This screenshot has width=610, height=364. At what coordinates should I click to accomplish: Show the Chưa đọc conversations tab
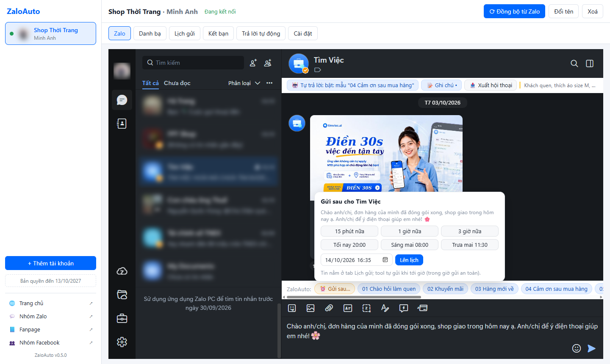pyautogui.click(x=177, y=83)
